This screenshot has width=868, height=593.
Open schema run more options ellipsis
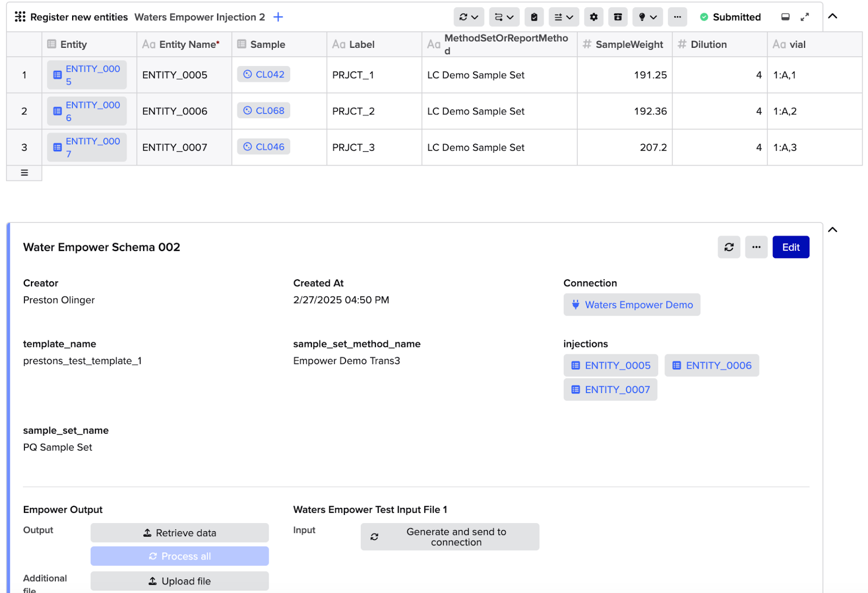pyautogui.click(x=756, y=247)
